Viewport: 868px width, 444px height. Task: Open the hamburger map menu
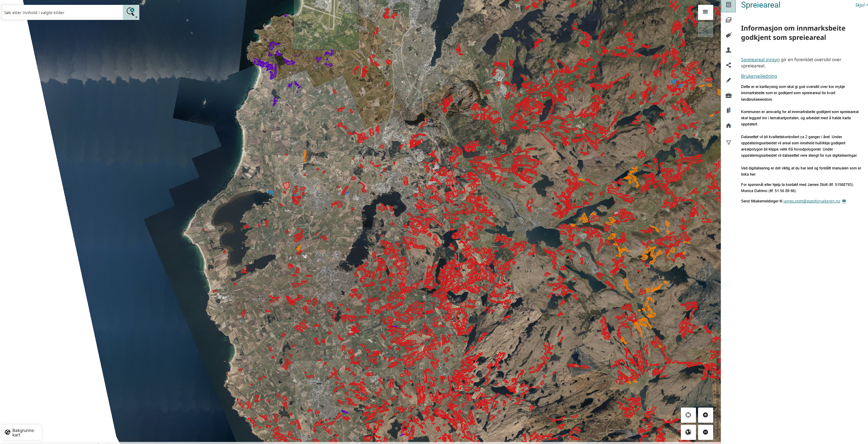coord(705,12)
